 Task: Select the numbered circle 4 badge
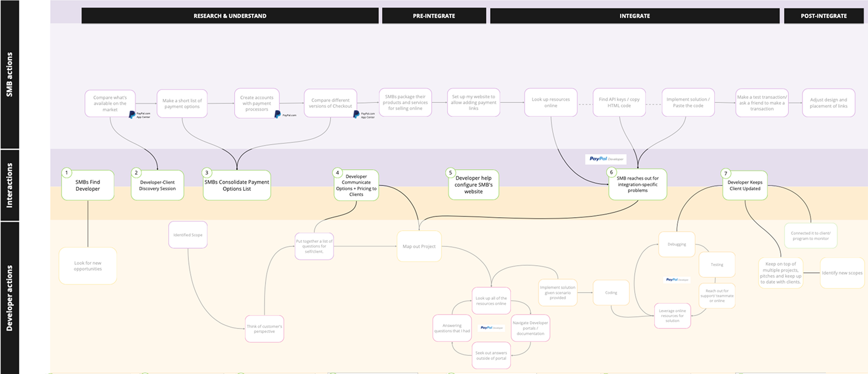pyautogui.click(x=337, y=173)
